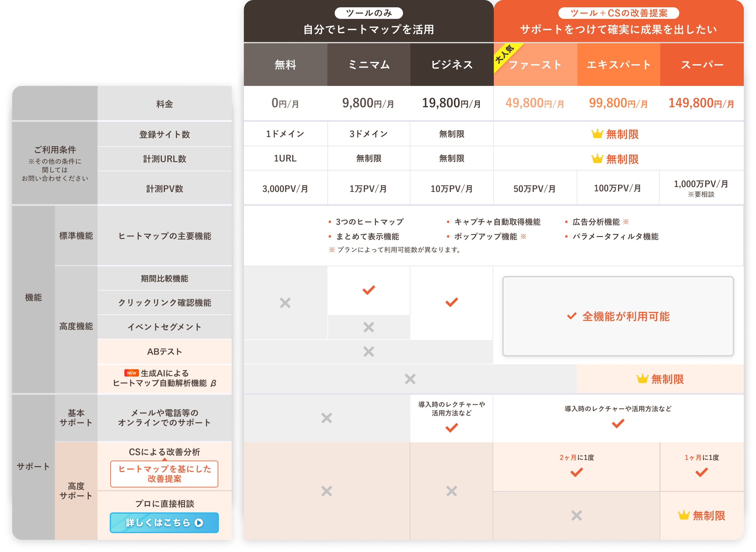Click the 3ドメイン cell
This screenshot has height=552, width=756.
[x=369, y=134]
